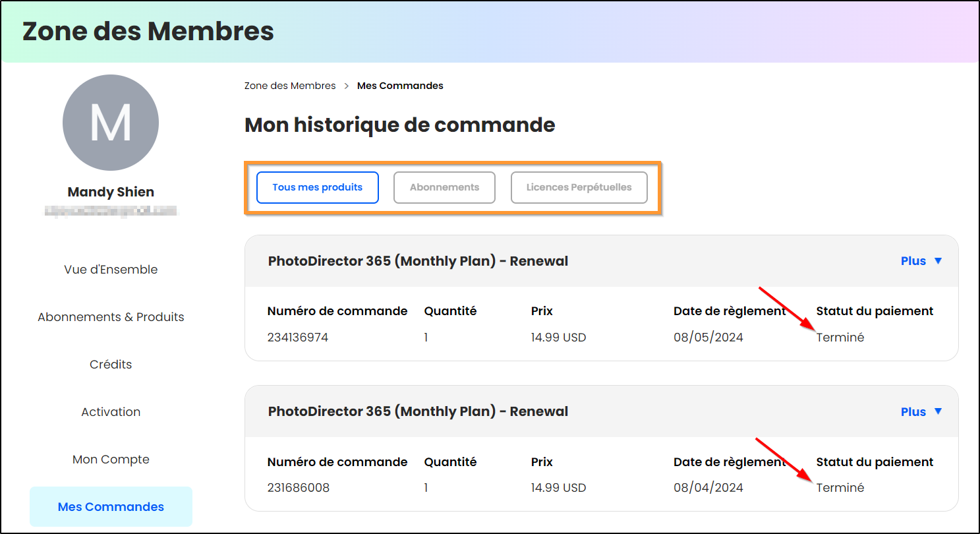Click the Mandy Shien profile avatar
The height and width of the screenshot is (534, 980).
coord(111,123)
